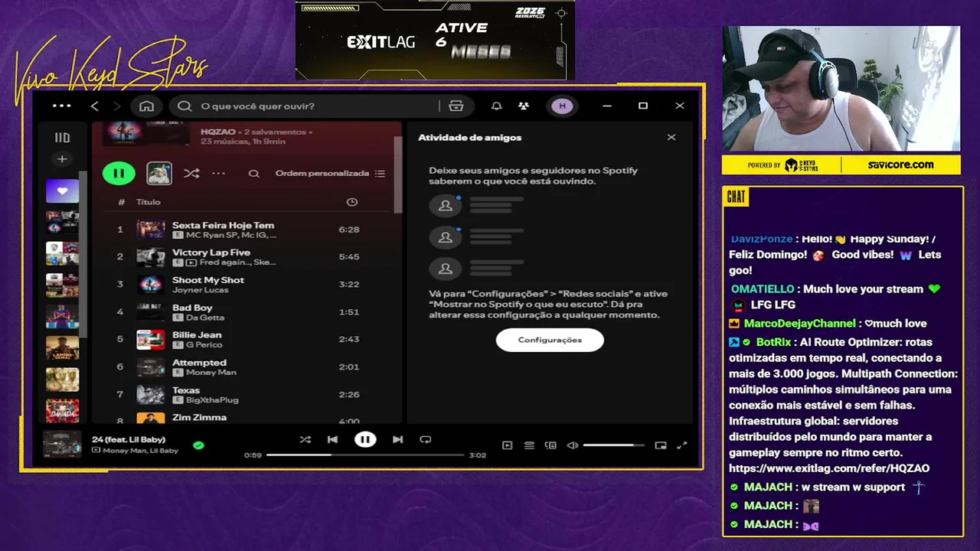Collapse Your Library icon in sidebar

point(62,138)
